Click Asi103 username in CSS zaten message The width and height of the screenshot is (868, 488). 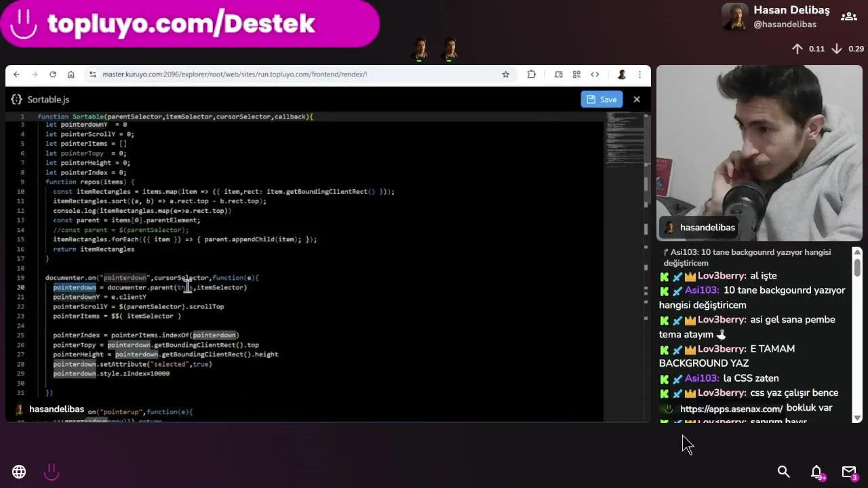point(701,378)
